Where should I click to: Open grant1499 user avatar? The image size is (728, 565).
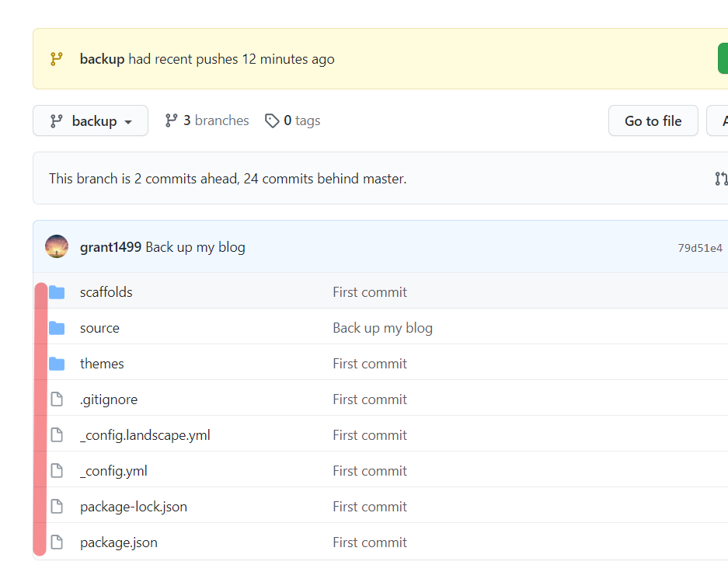pos(57,246)
